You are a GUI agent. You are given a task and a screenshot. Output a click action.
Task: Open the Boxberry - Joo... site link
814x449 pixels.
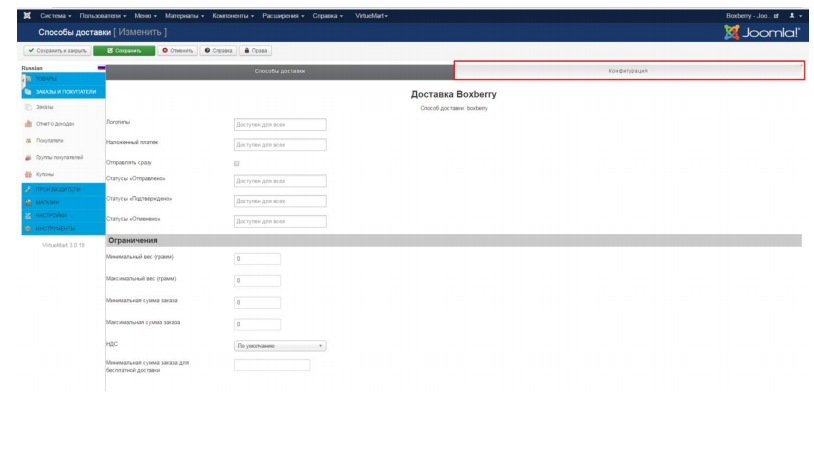[752, 16]
